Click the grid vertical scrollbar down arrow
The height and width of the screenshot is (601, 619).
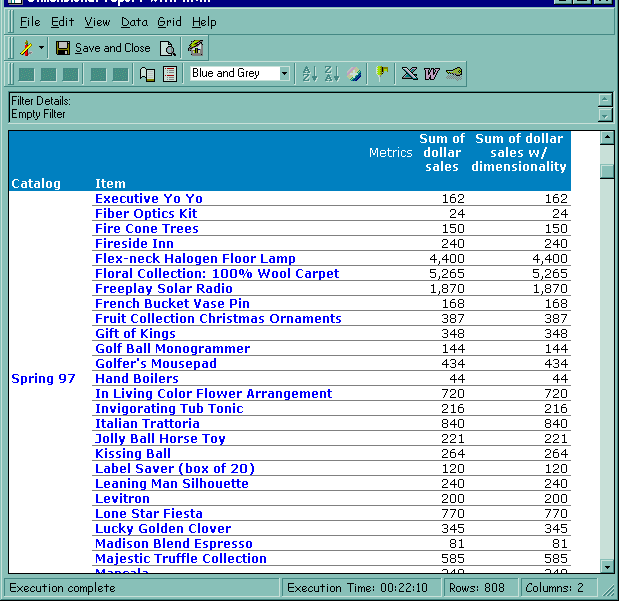606,566
